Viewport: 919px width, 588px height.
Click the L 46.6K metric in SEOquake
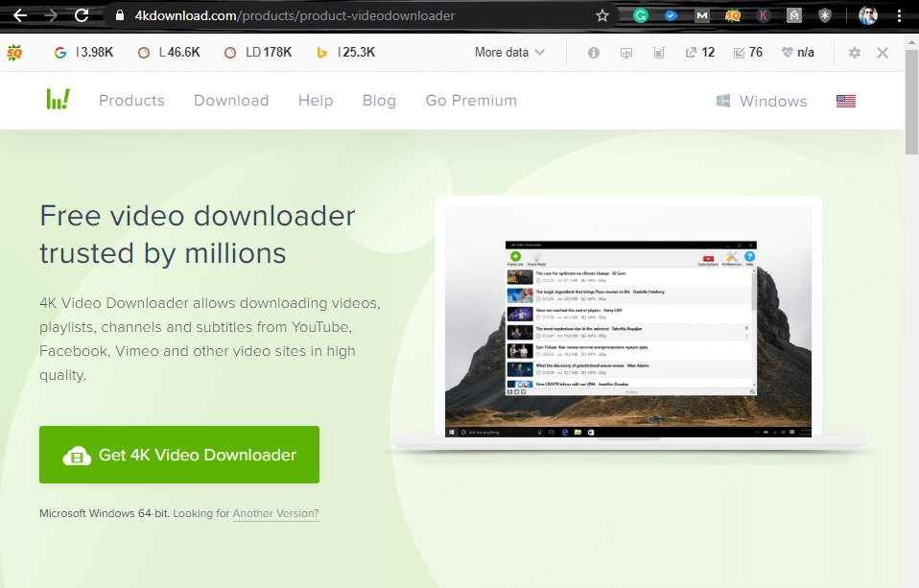point(168,53)
